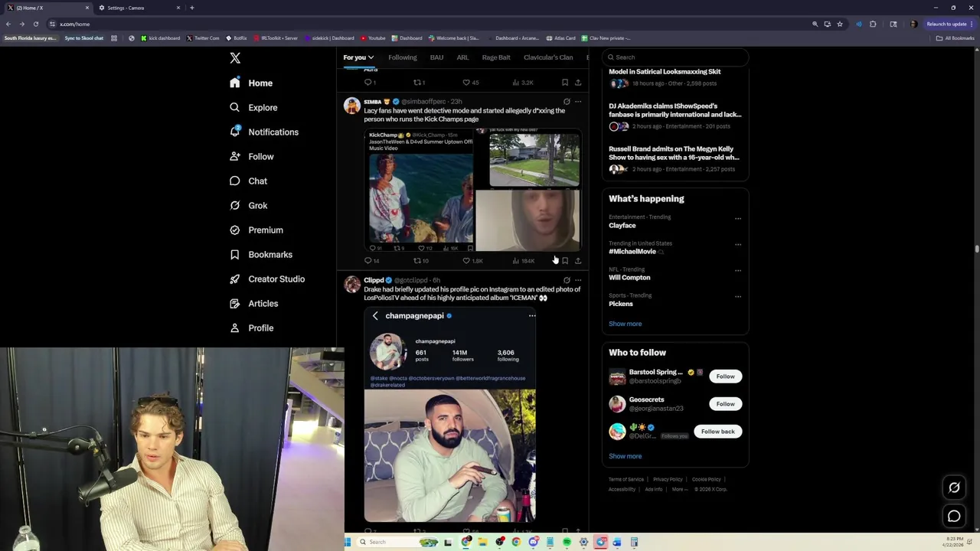Open SIMBA's profile avatar

click(x=352, y=106)
